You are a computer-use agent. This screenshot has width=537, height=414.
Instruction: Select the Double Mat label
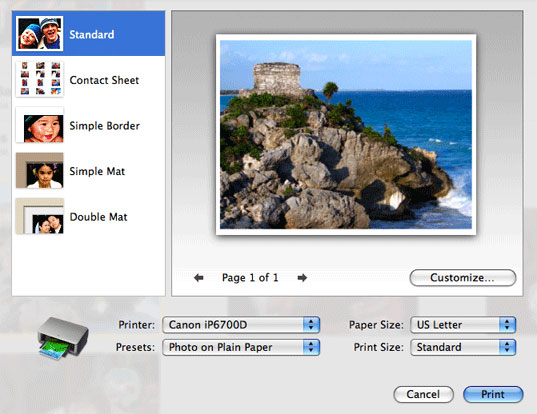pyautogui.click(x=98, y=217)
